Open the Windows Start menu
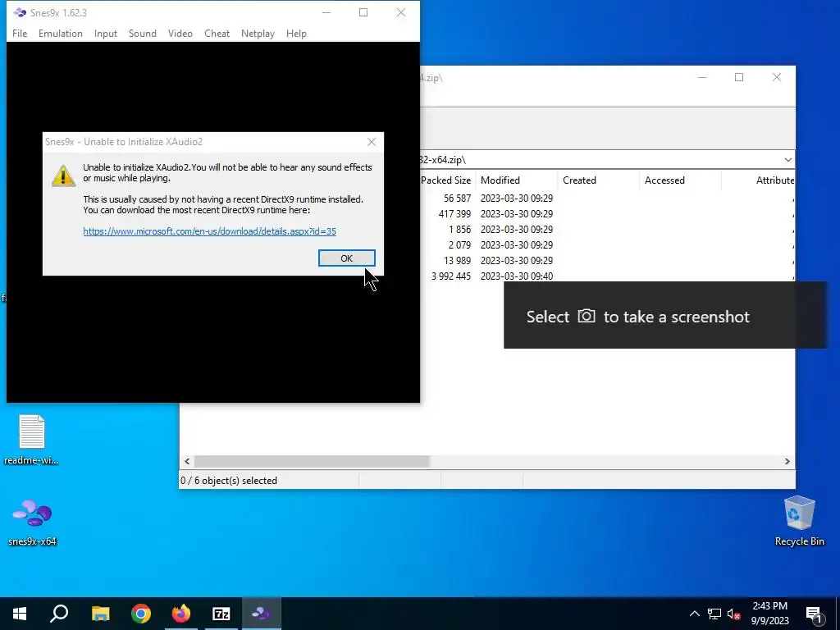This screenshot has height=630, width=840. [20, 614]
